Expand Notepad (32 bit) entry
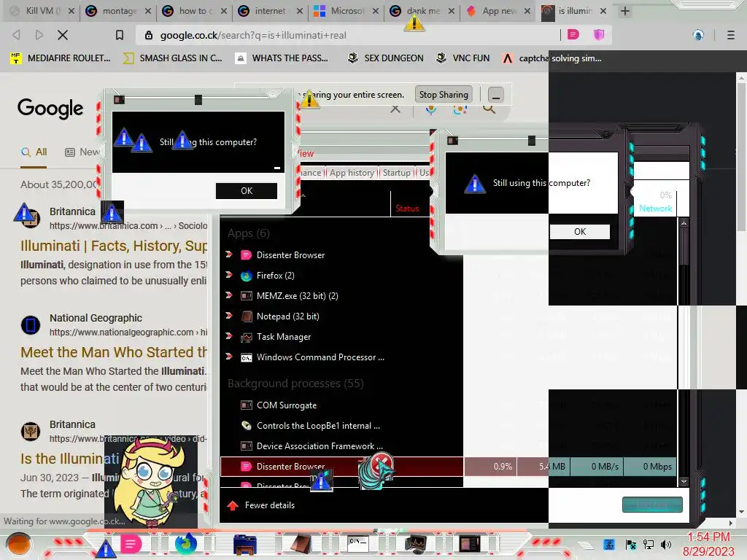 pos(229,316)
